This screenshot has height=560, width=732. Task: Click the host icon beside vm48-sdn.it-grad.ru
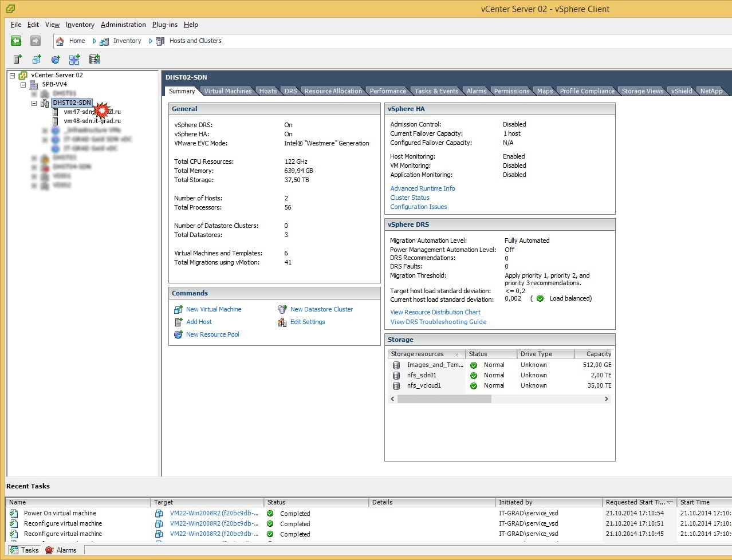56,121
